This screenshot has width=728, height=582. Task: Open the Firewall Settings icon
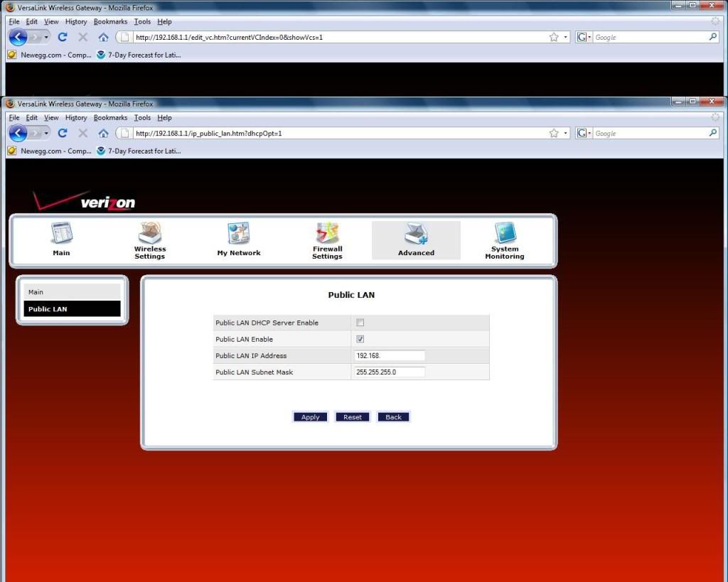pyautogui.click(x=327, y=239)
